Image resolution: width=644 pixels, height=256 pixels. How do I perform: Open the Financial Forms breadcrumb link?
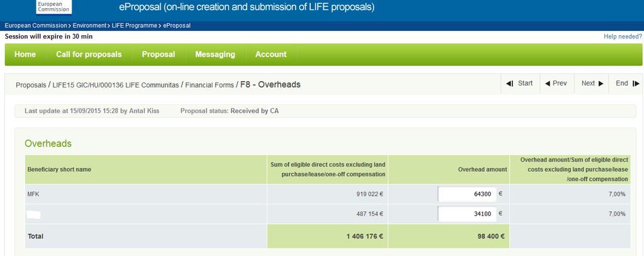pos(209,85)
